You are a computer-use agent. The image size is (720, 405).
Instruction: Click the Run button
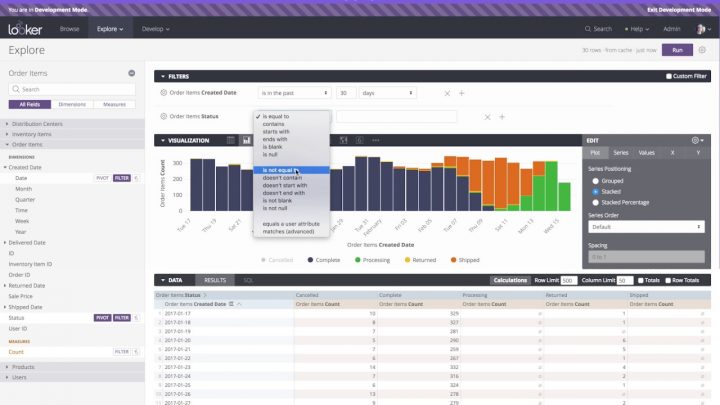pos(677,50)
